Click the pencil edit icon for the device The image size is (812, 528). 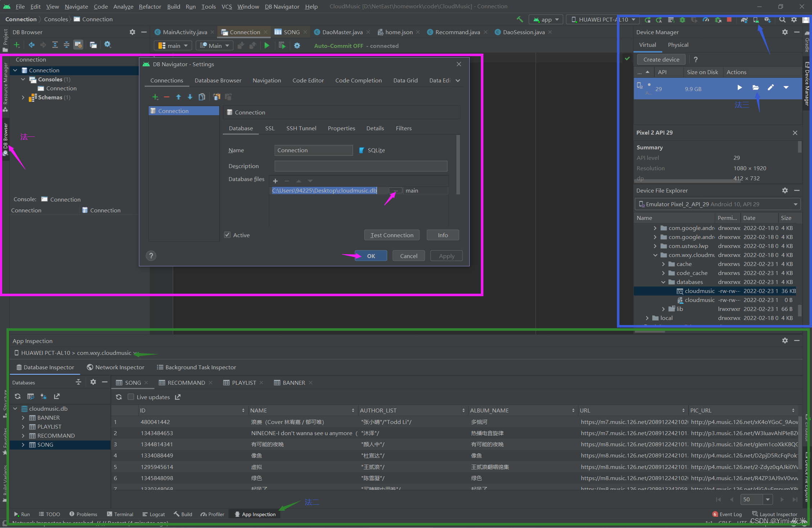(771, 87)
